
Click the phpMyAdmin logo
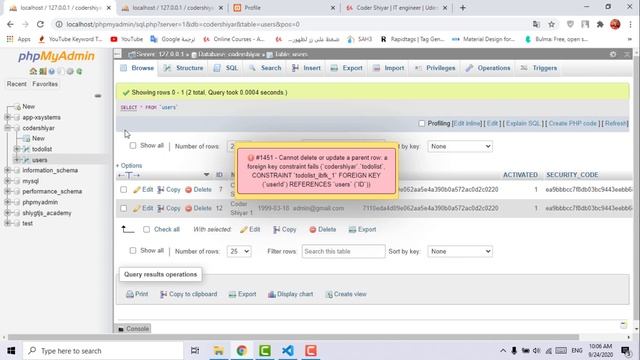click(x=56, y=56)
